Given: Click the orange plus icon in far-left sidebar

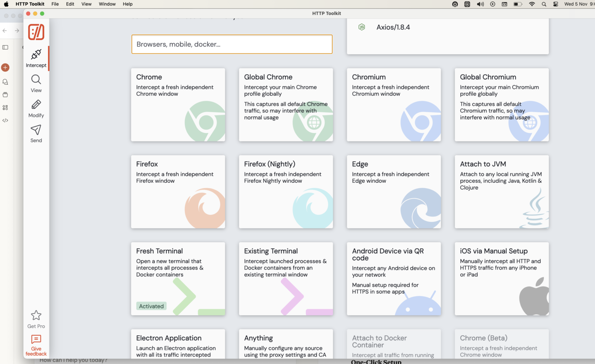Looking at the screenshot, I should (x=5, y=67).
